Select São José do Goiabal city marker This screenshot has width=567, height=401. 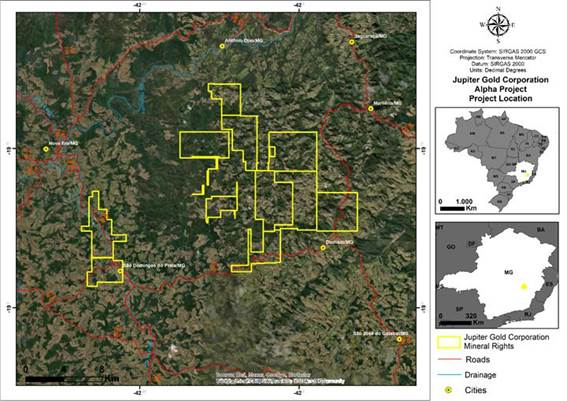point(399,339)
